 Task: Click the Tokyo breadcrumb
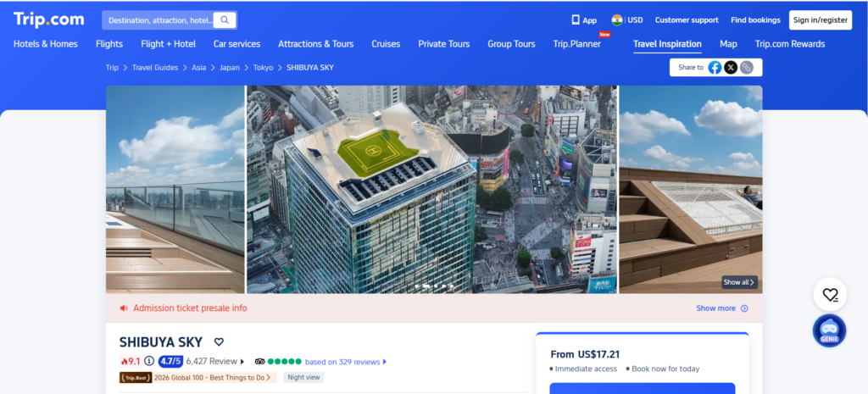pos(263,68)
